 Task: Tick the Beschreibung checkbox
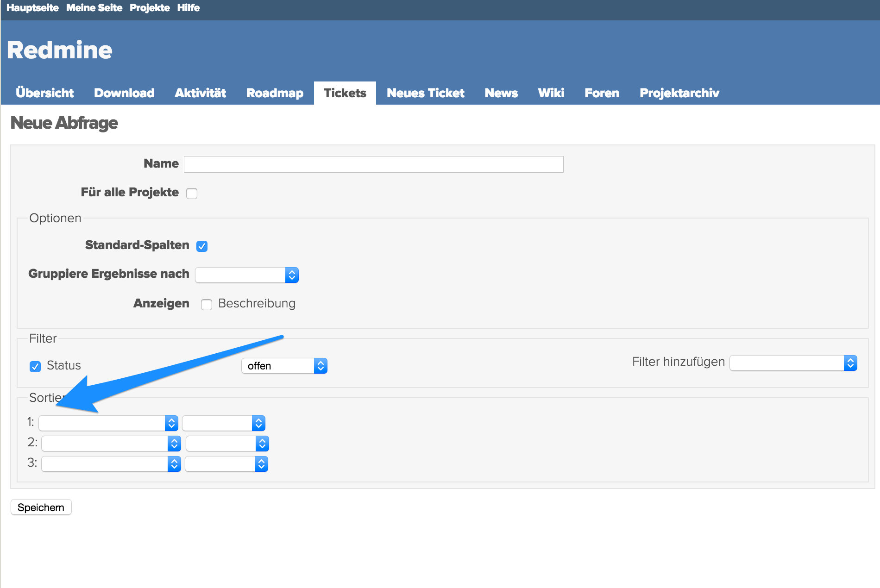tap(207, 304)
